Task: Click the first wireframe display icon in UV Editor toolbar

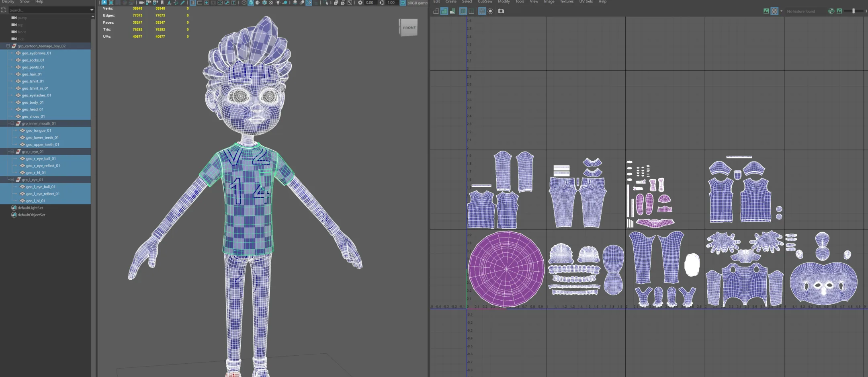Action: [x=436, y=11]
